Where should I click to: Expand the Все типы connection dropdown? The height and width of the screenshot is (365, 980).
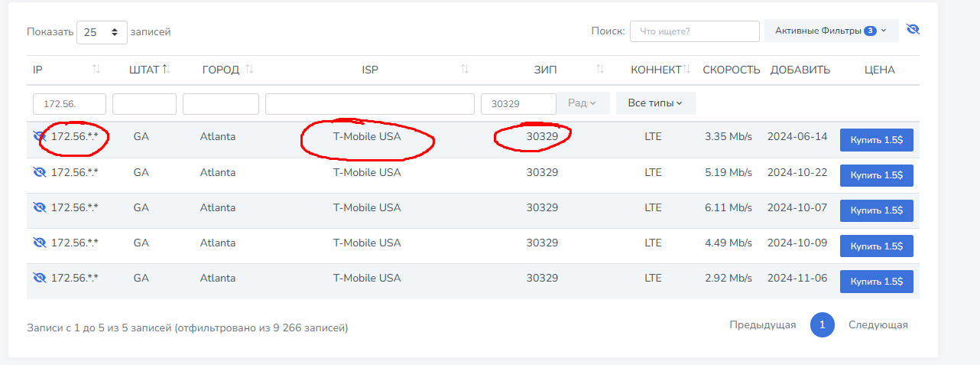[x=655, y=103]
